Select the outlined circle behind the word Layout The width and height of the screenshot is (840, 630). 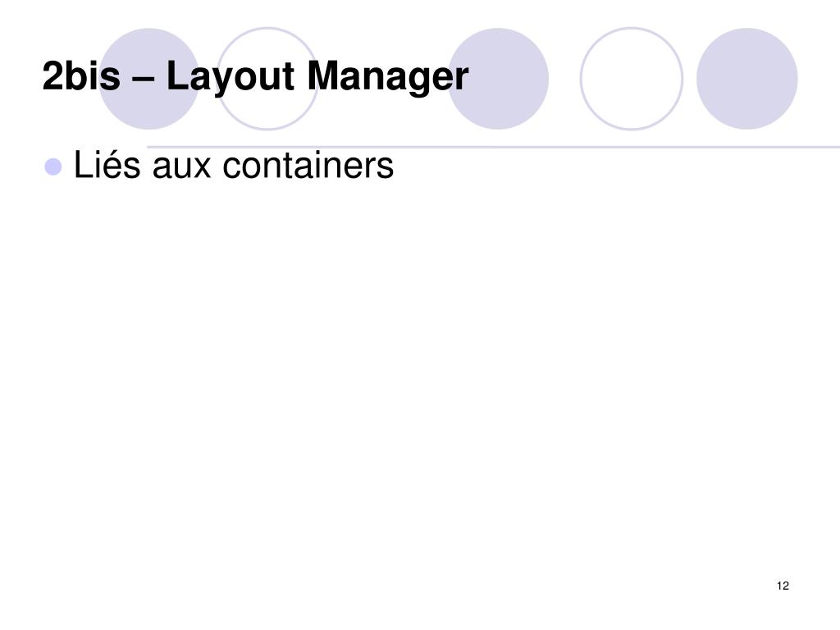(267, 79)
